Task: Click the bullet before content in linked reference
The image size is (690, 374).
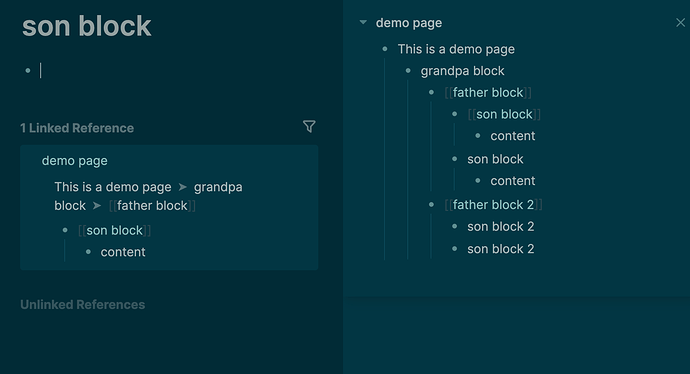Action: coord(88,252)
